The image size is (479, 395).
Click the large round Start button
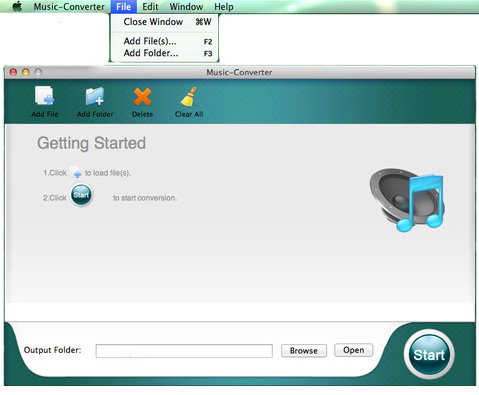pos(429,354)
